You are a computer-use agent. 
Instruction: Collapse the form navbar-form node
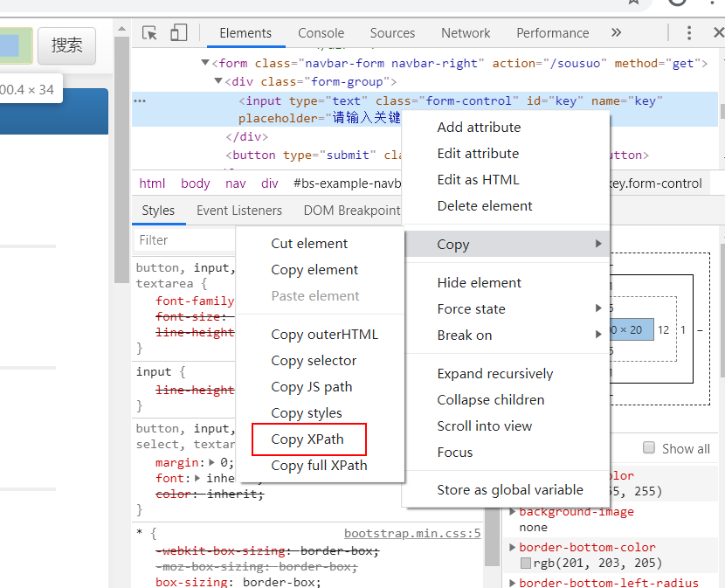[205, 62]
